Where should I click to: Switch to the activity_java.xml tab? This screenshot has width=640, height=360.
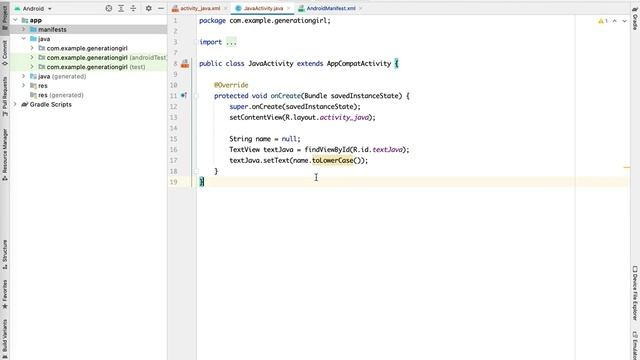click(x=200, y=8)
